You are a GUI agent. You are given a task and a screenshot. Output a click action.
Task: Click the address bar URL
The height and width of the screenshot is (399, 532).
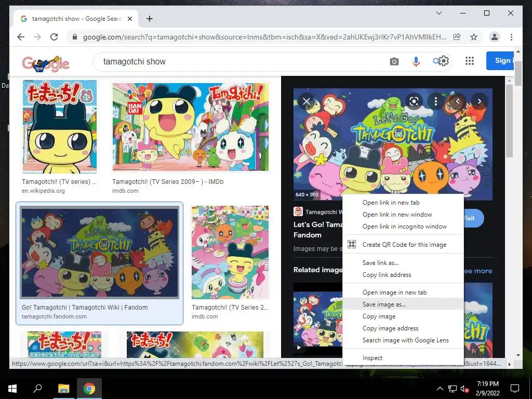click(264, 37)
